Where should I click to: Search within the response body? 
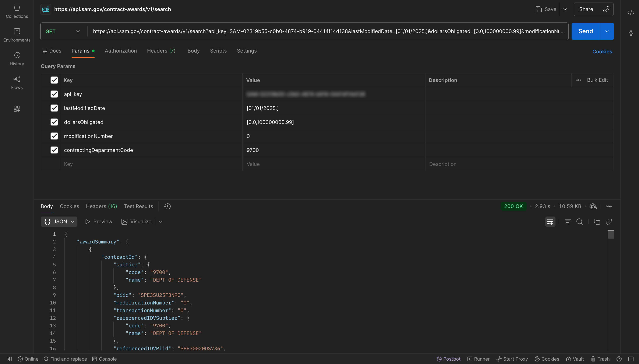click(x=579, y=221)
